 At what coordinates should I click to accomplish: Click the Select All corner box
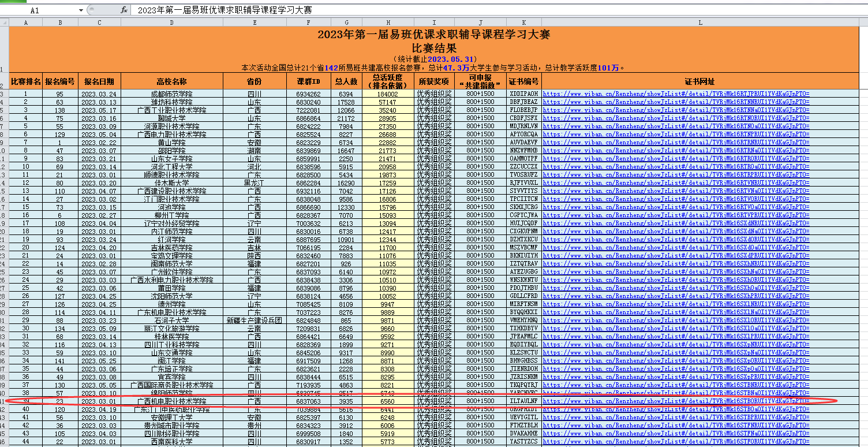pos(4,22)
